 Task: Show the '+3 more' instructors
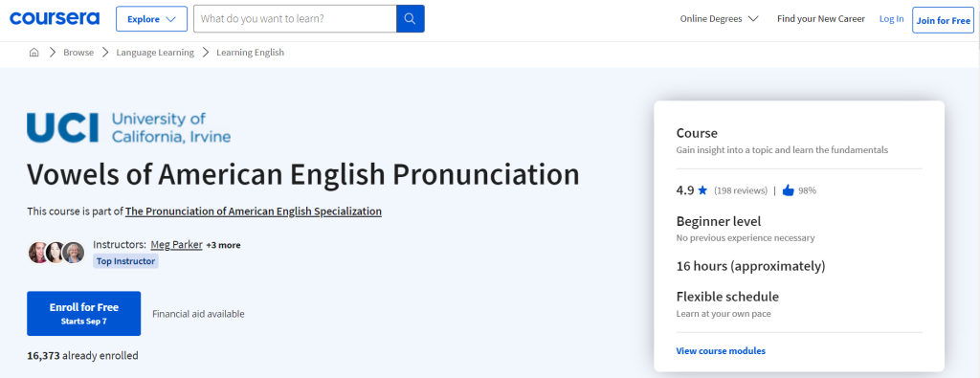(223, 245)
